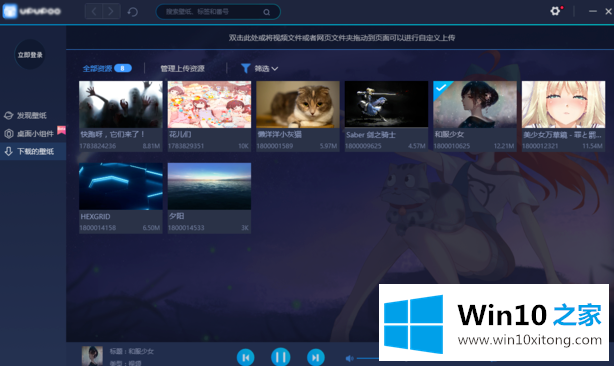
Task: Select the 美少女万華鏡 wallpaper thumbnail
Action: pos(563,104)
